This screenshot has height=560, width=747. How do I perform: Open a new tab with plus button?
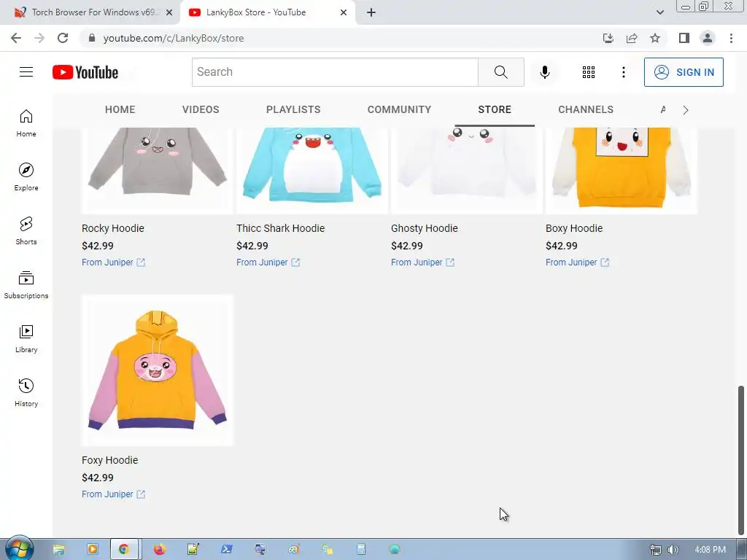pyautogui.click(x=371, y=13)
